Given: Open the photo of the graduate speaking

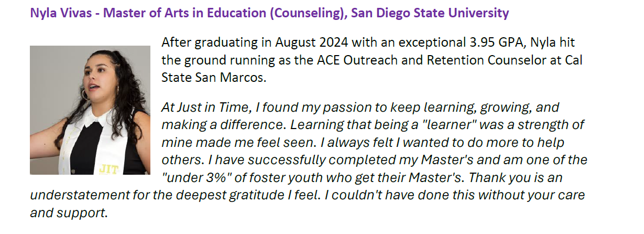Looking at the screenshot, I should [x=90, y=110].
